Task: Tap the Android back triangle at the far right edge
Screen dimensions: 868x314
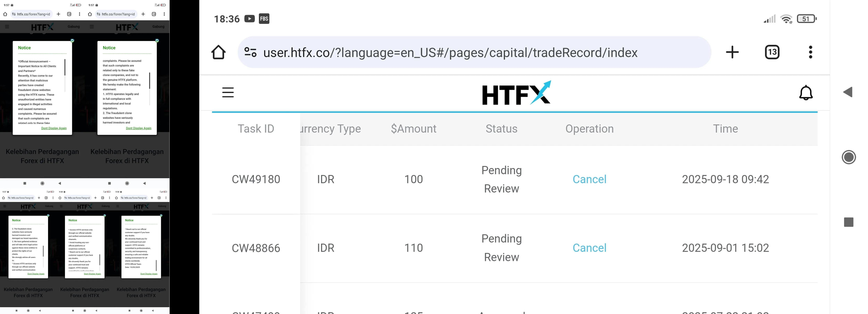Action: click(x=848, y=92)
